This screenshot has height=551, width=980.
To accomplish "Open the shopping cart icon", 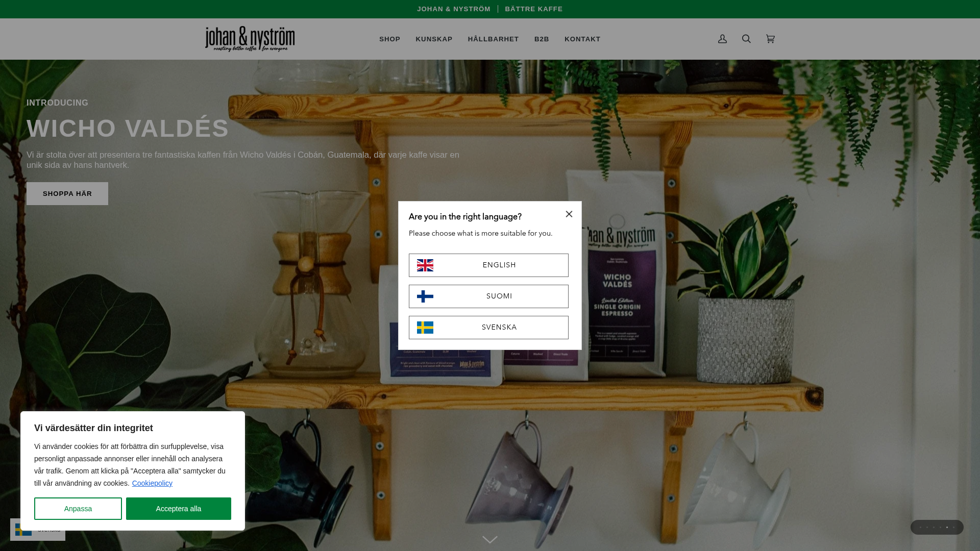I will coord(770,39).
